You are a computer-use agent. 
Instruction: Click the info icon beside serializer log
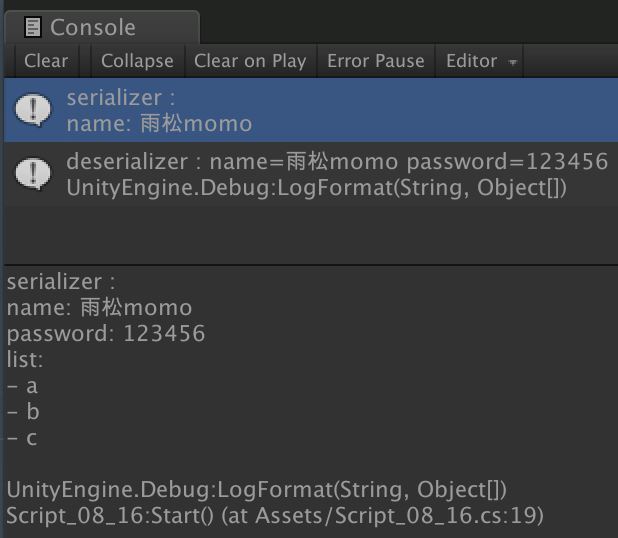pyautogui.click(x=34, y=111)
